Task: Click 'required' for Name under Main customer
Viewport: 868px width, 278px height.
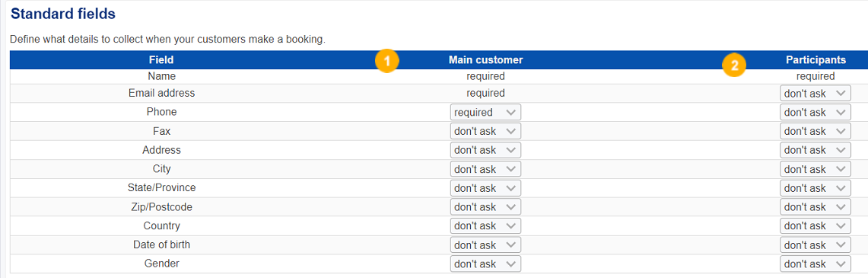Action: pyautogui.click(x=485, y=76)
